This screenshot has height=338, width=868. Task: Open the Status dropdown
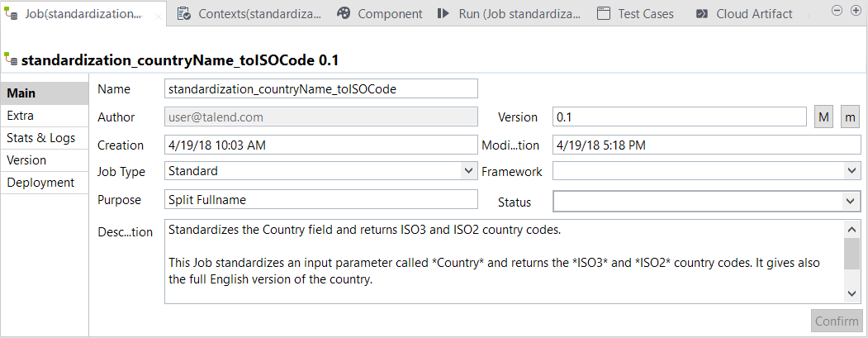click(x=852, y=201)
